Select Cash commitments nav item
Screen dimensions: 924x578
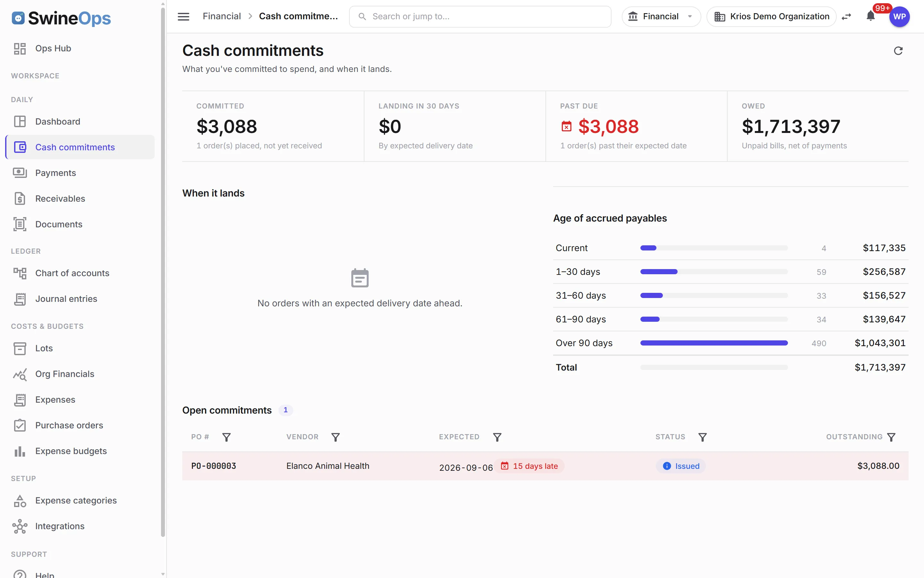point(80,147)
